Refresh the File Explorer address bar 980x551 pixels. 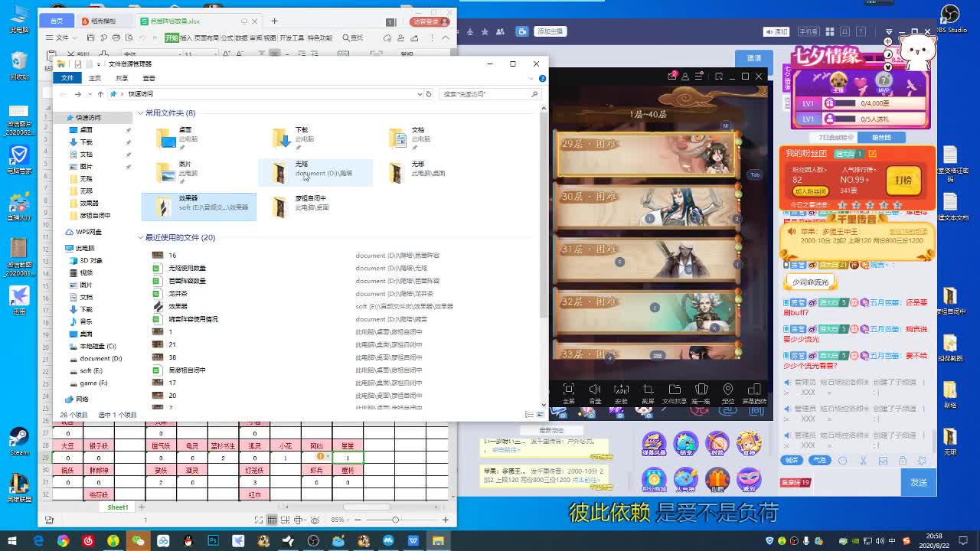[429, 94]
